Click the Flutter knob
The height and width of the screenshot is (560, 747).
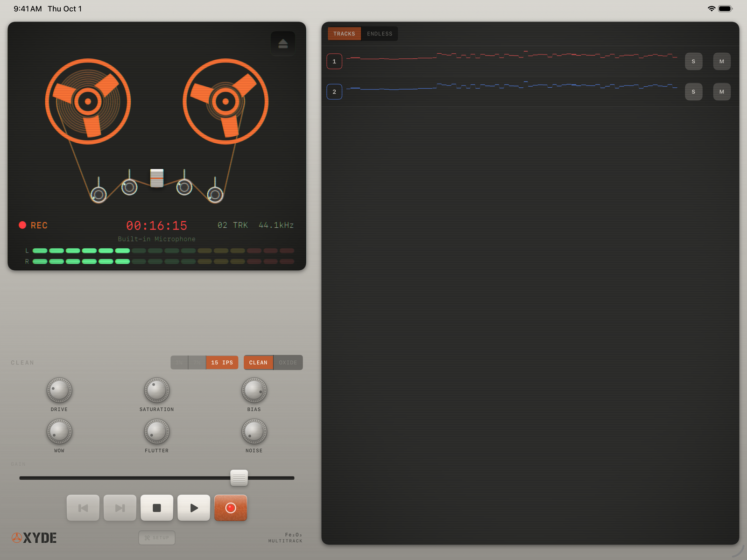(x=157, y=431)
